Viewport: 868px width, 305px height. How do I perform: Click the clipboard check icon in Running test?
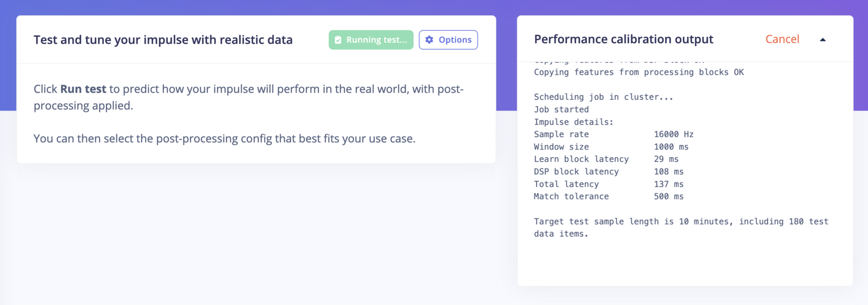[x=338, y=40]
